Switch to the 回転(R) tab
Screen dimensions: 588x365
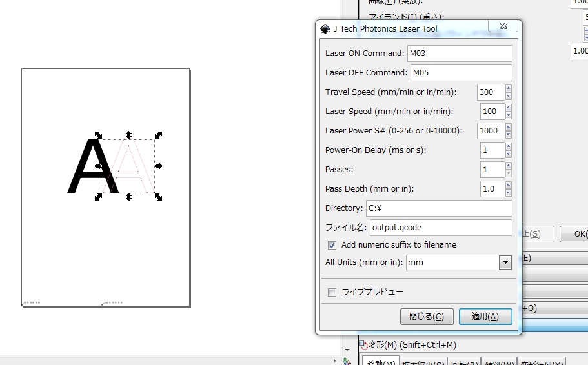pyautogui.click(x=464, y=362)
